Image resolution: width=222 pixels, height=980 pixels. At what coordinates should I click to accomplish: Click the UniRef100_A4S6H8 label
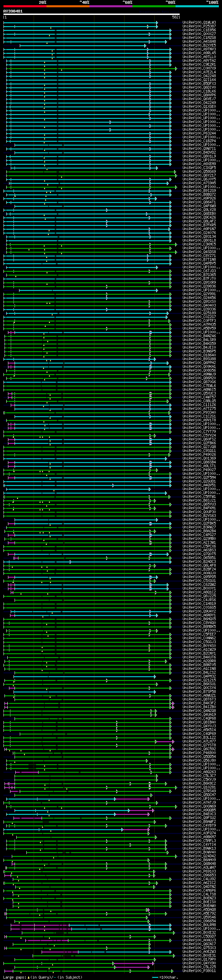pyautogui.click(x=199, y=41)
